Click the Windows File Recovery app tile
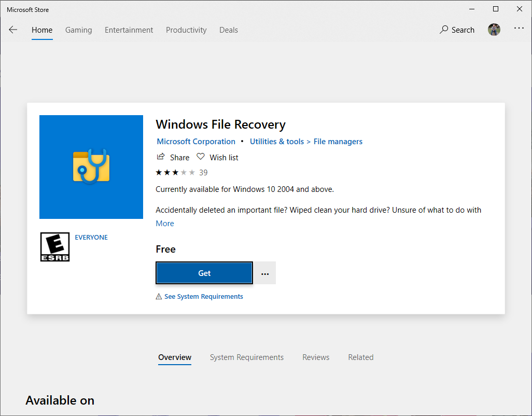Screen dimensions: 532x416 tap(91, 167)
